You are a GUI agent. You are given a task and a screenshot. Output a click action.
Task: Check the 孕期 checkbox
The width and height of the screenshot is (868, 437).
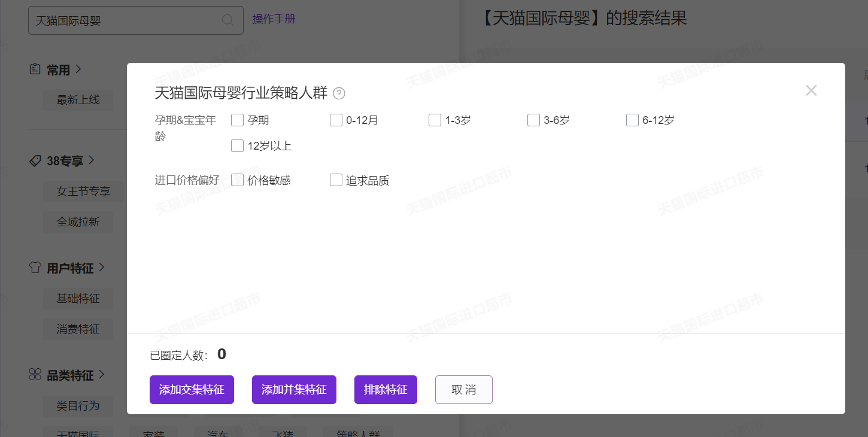237,120
